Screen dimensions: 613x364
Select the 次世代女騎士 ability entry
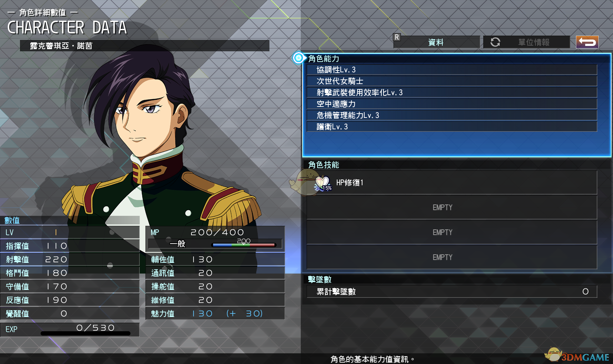click(452, 81)
